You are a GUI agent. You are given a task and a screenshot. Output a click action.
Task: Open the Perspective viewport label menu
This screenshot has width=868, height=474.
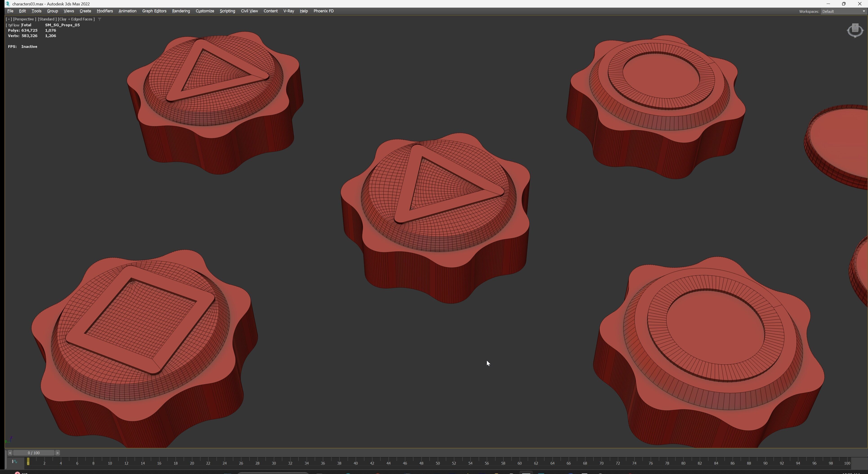(24, 19)
